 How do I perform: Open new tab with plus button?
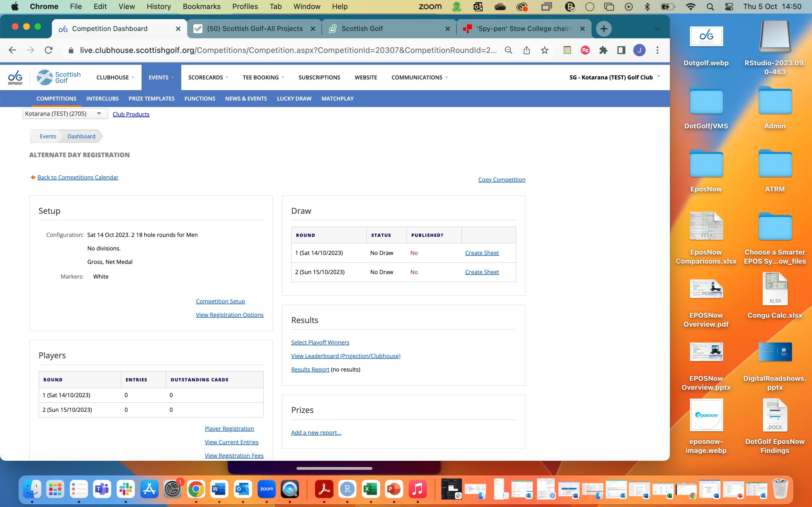604,29
